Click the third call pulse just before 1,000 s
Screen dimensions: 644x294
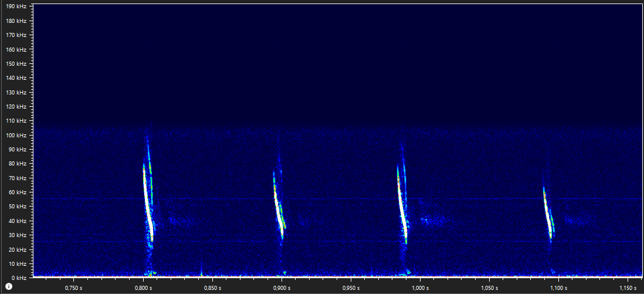(402, 205)
